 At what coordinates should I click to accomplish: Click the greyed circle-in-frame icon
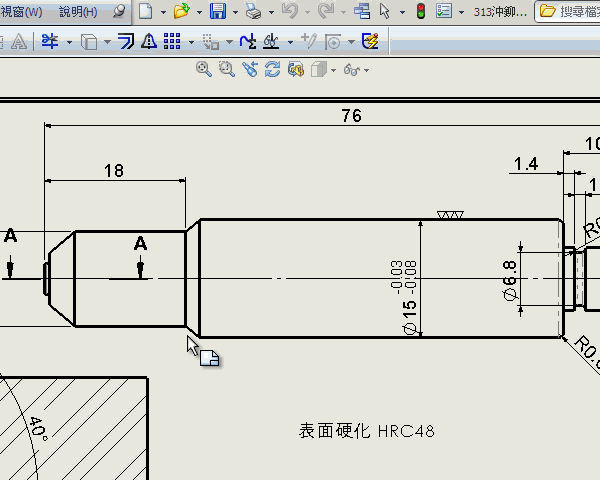pyautogui.click(x=332, y=42)
